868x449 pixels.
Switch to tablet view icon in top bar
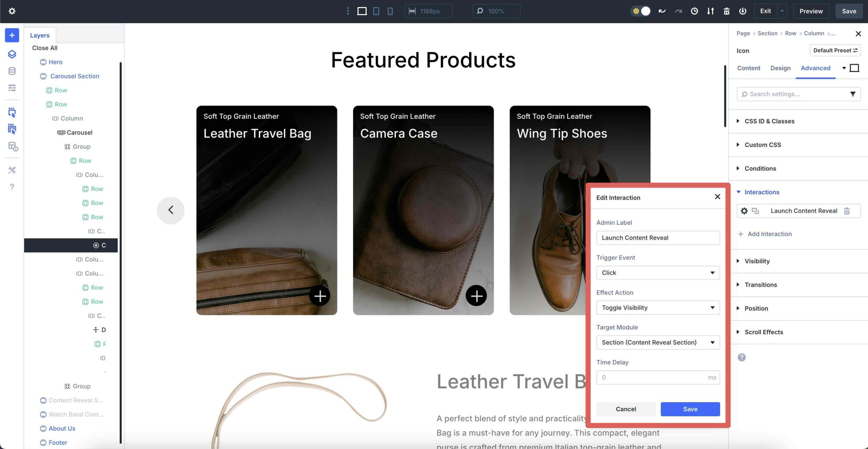[376, 11]
